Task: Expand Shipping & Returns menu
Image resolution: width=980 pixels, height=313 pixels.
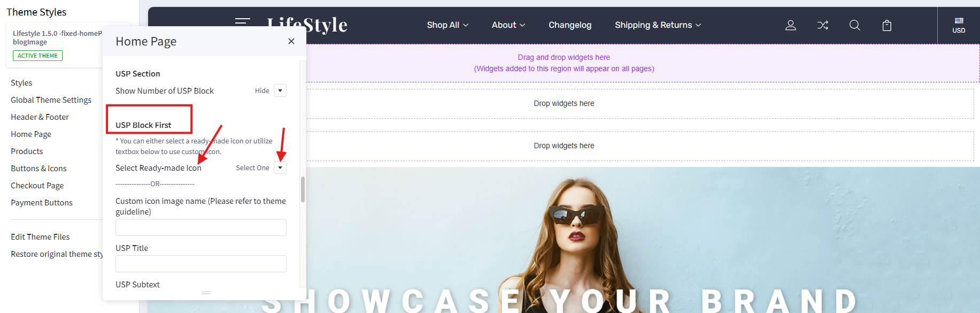Action: (658, 25)
